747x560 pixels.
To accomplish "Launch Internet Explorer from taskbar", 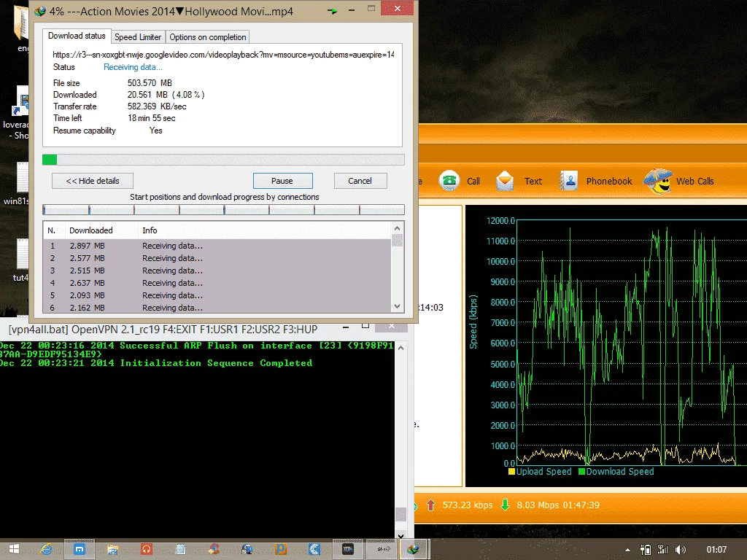I will tap(46, 549).
